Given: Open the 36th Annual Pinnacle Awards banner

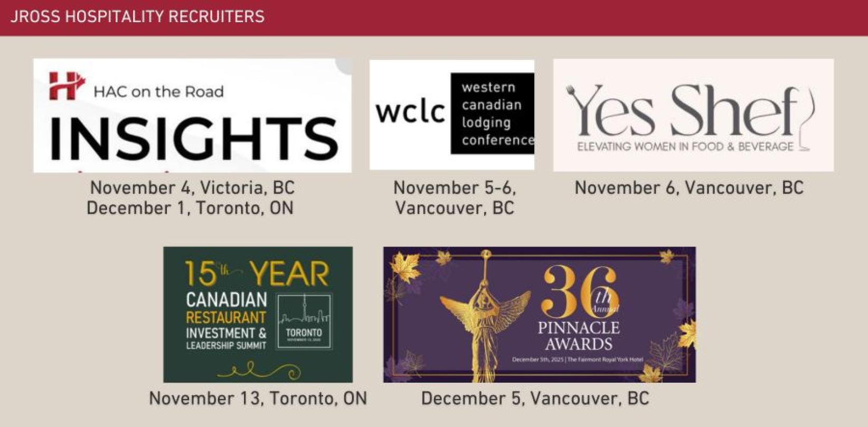Looking at the screenshot, I should tap(539, 315).
